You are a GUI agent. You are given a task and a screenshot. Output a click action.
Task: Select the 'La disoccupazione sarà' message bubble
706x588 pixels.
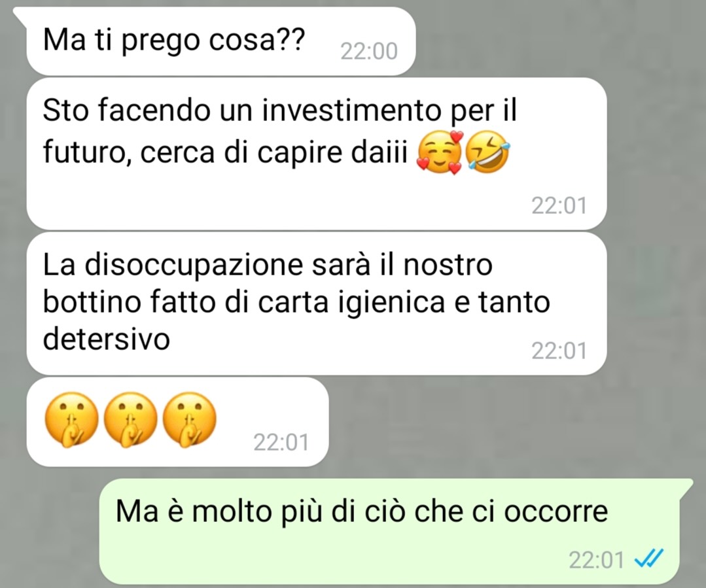click(317, 303)
